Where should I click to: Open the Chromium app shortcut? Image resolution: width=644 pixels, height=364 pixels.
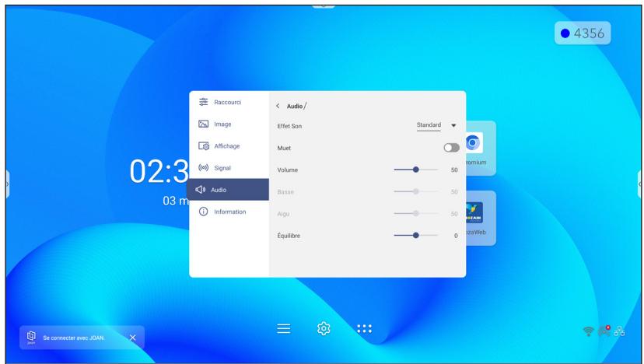coord(481,148)
